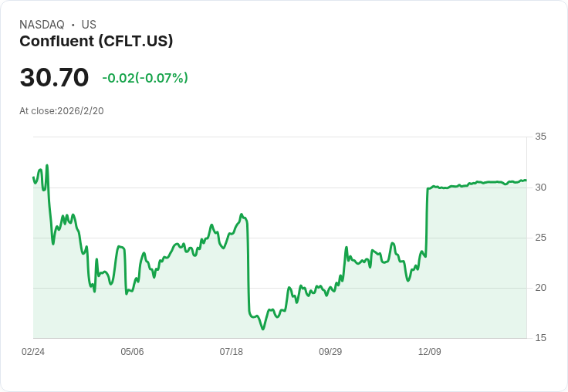The width and height of the screenshot is (568, 392).
Task: Select the 05/06 date on x-axis
Action: pos(132,352)
